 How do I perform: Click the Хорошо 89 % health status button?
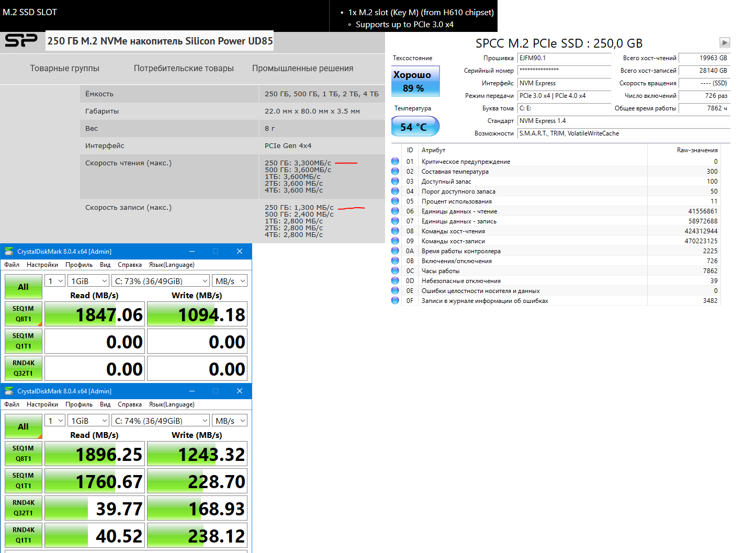pos(415,81)
